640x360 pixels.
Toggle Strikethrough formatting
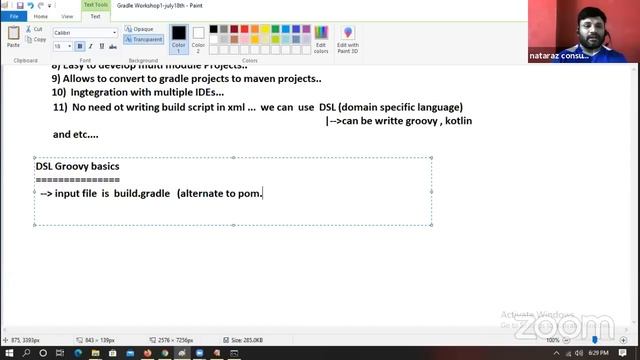113,46
